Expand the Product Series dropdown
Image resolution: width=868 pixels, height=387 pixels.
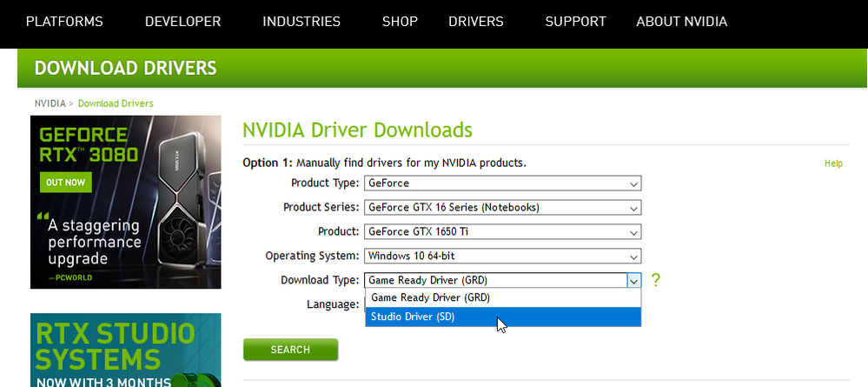coord(503,207)
